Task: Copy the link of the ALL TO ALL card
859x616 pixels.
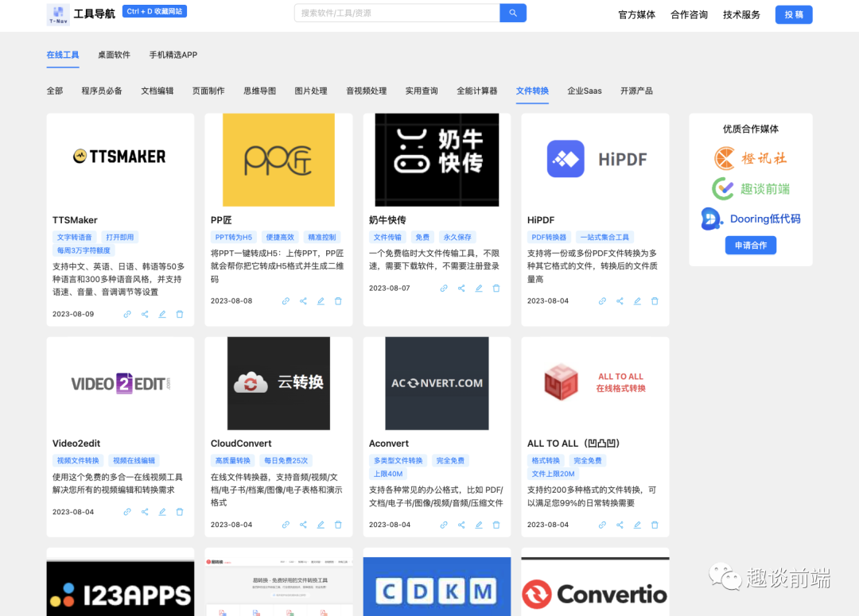Action: 602,525
